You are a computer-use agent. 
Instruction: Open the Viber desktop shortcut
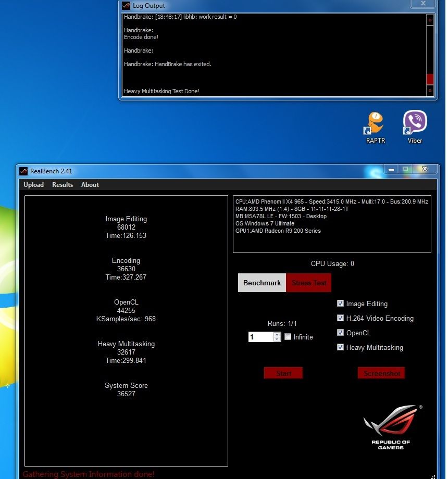click(415, 127)
